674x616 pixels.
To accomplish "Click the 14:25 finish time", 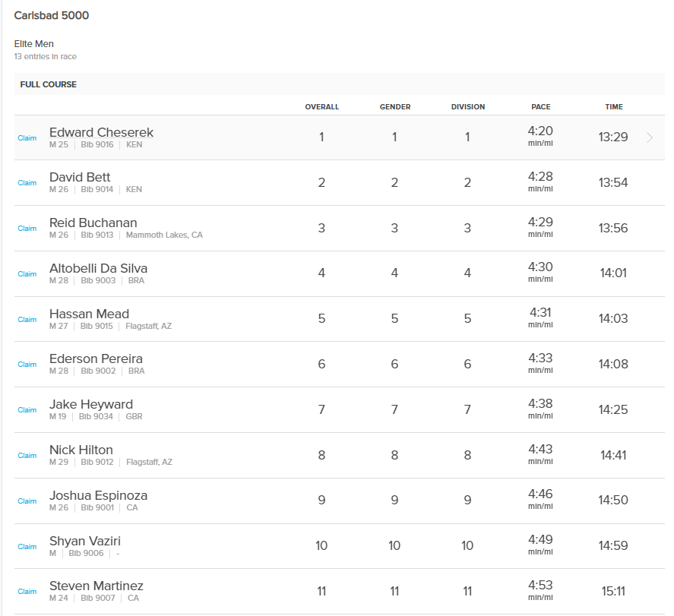I will (x=613, y=409).
